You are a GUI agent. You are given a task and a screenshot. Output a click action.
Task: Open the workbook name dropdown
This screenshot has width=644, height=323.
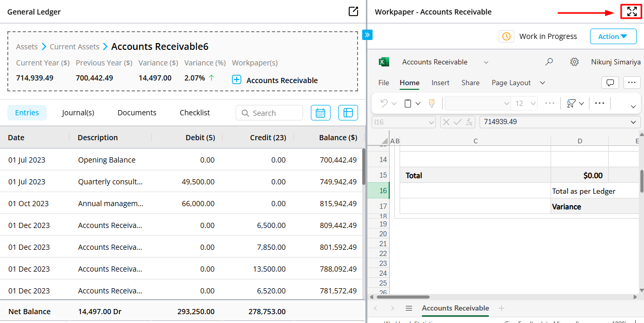coord(486,62)
